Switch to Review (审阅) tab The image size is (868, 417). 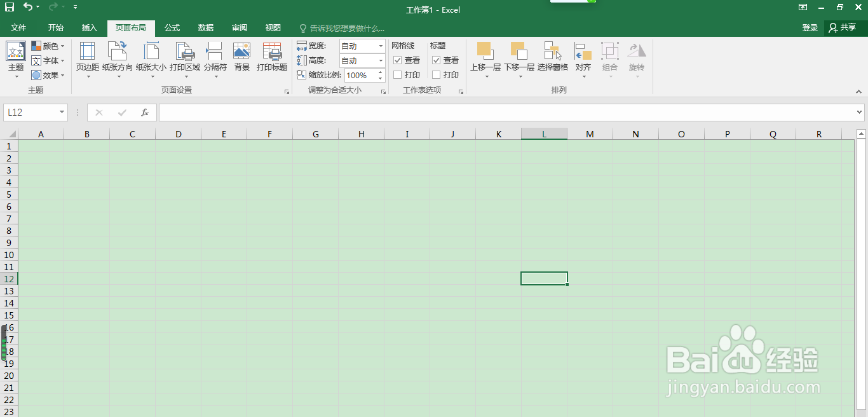click(x=240, y=28)
